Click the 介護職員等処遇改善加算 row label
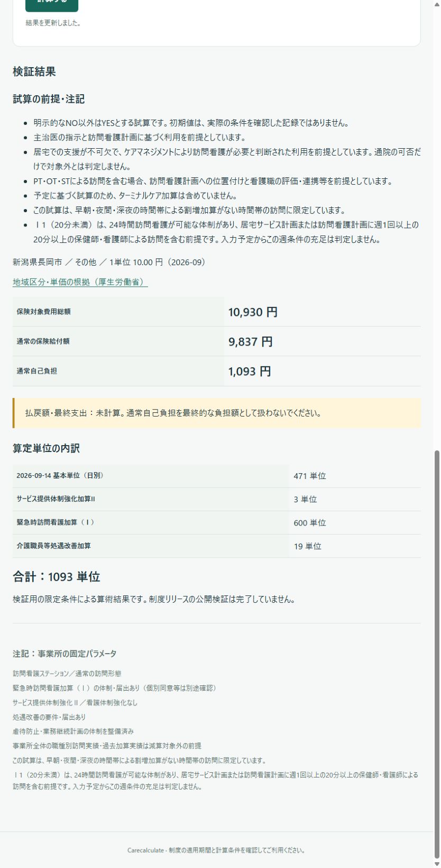441x868 pixels. (x=53, y=546)
